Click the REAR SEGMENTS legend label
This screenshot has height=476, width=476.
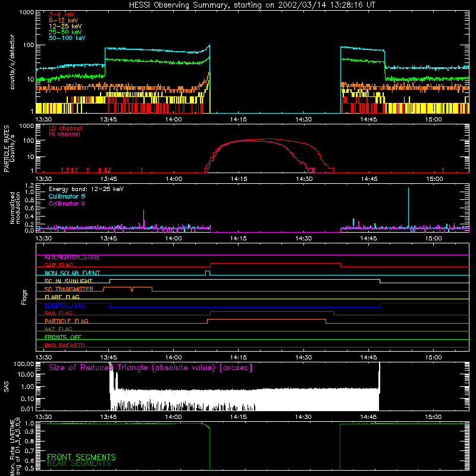pos(79,464)
